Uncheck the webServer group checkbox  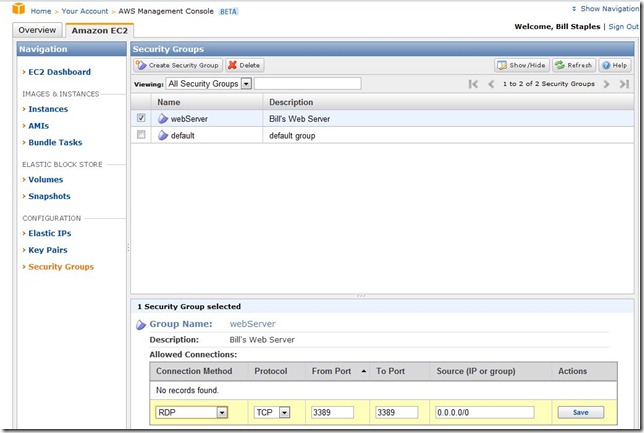click(141, 118)
